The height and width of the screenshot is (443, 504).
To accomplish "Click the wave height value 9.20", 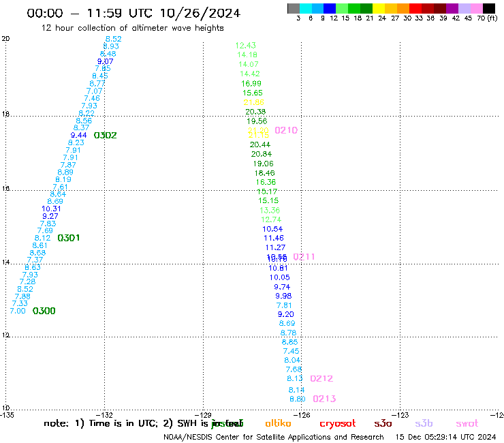I will (286, 315).
